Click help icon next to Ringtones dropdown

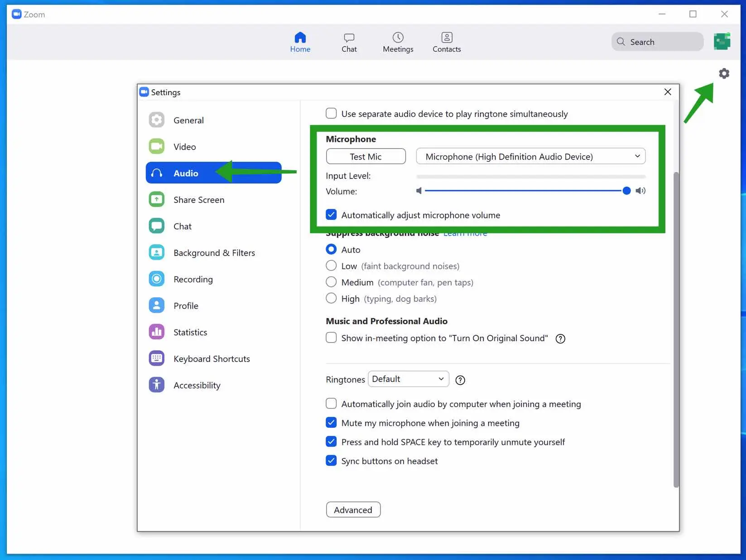(x=460, y=380)
